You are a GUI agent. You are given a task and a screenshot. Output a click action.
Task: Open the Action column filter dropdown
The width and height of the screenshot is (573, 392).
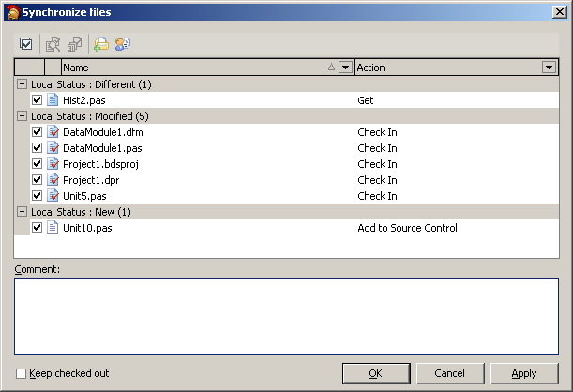point(549,68)
